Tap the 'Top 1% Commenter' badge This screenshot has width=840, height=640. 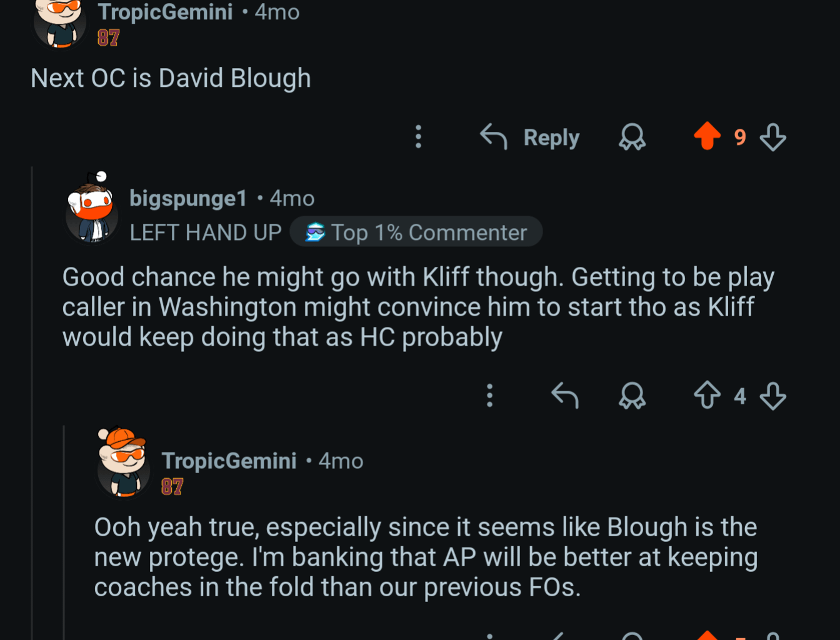point(416,232)
